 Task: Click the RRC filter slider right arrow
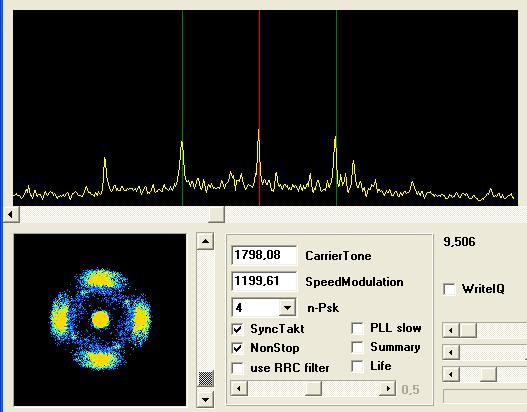point(388,389)
